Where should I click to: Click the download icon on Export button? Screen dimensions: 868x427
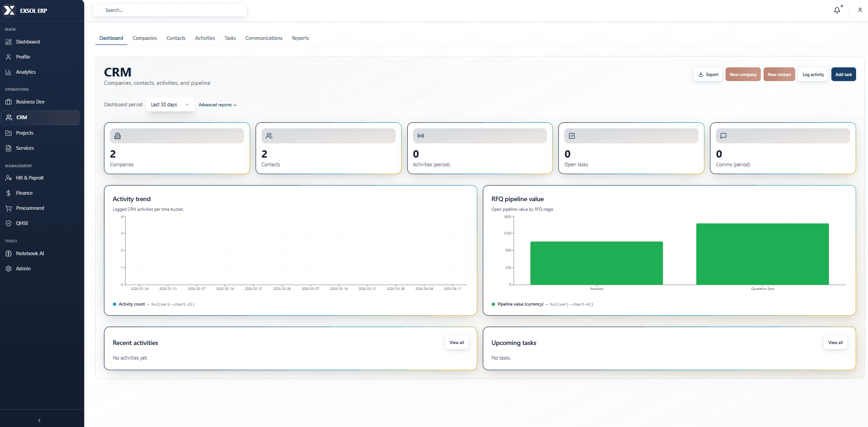(x=701, y=74)
